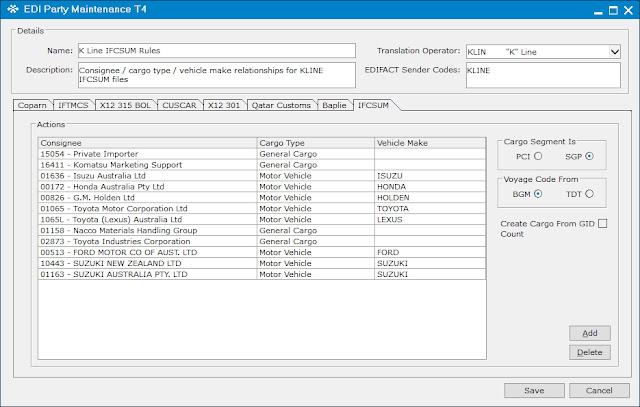Viewport: 640px width, 407px height.
Task: Maximize the EDI Party Maintenance window
Action: [x=613, y=10]
